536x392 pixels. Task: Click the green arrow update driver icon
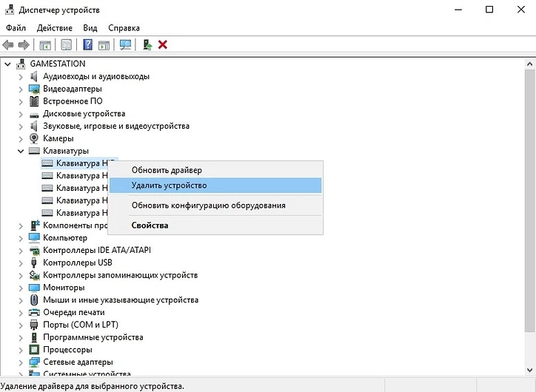coord(147,44)
